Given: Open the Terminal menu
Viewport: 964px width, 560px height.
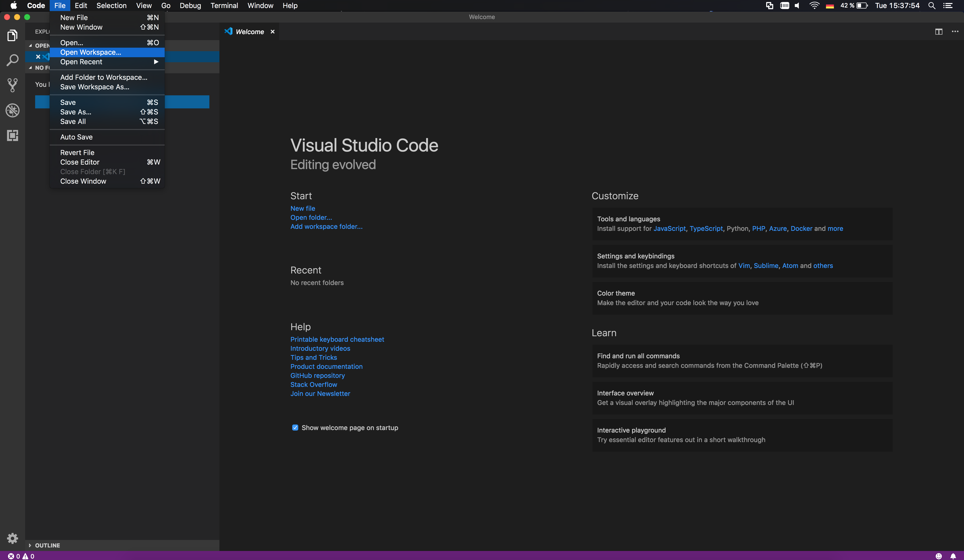Looking at the screenshot, I should (x=224, y=5).
